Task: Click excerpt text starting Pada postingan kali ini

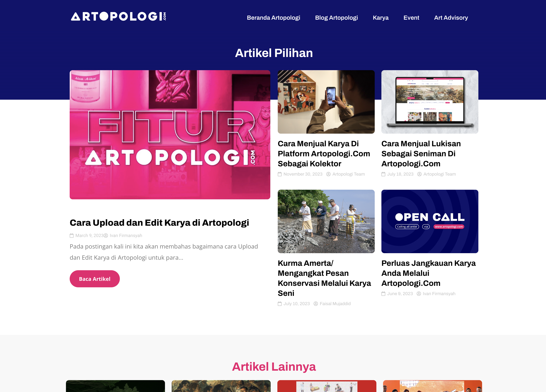Action: [x=164, y=252]
